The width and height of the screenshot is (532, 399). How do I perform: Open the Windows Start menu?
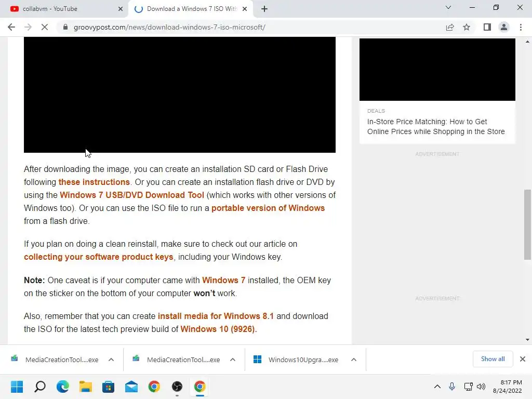tap(17, 387)
